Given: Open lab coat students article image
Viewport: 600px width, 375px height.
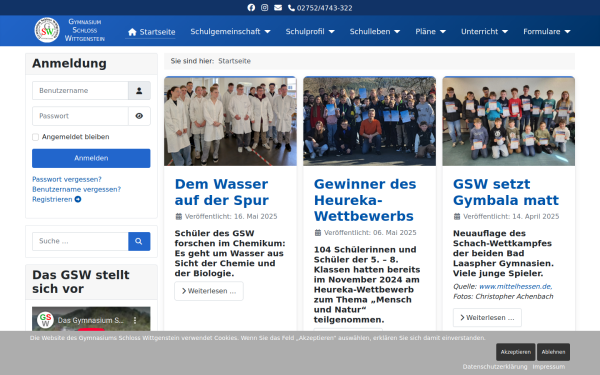Looking at the screenshot, I should (230, 121).
